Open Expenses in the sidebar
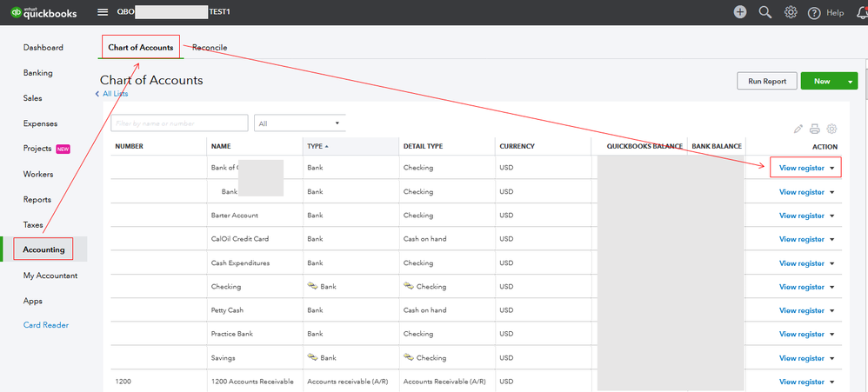 40,123
